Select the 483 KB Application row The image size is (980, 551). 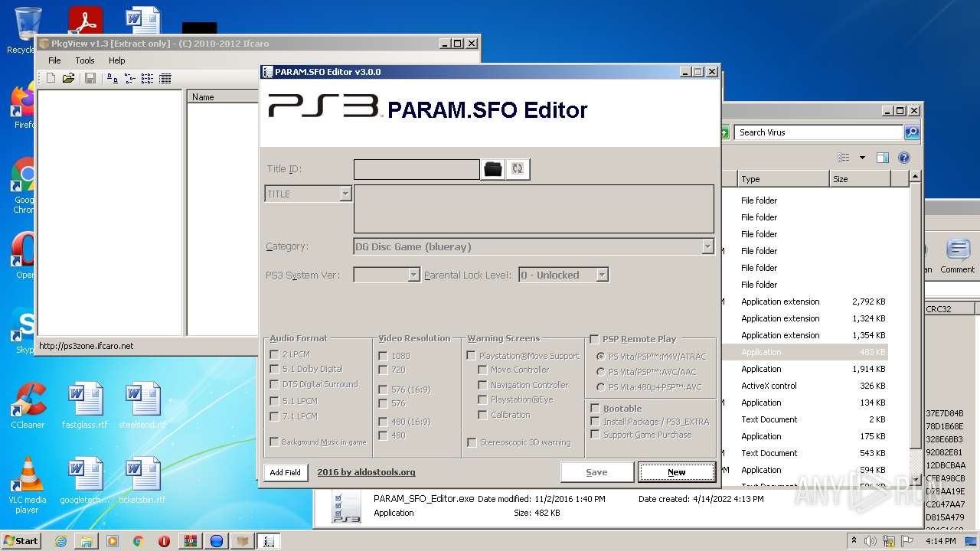(804, 352)
